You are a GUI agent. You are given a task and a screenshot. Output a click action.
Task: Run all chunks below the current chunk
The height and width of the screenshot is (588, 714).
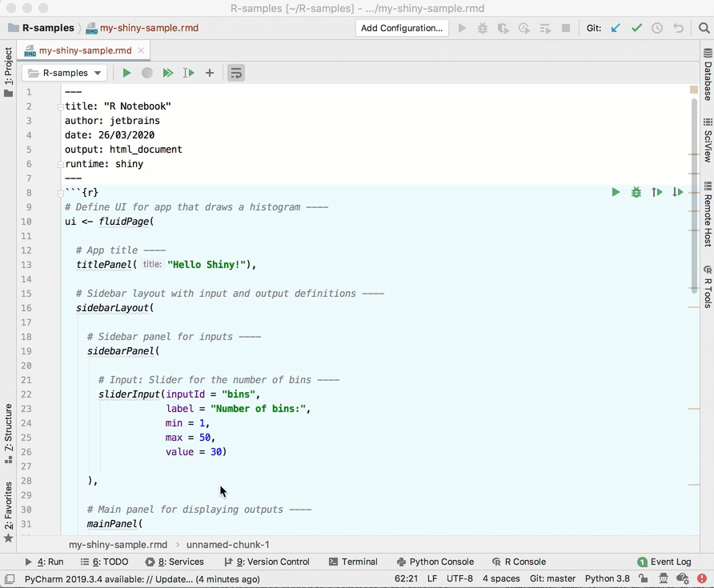tap(677, 192)
